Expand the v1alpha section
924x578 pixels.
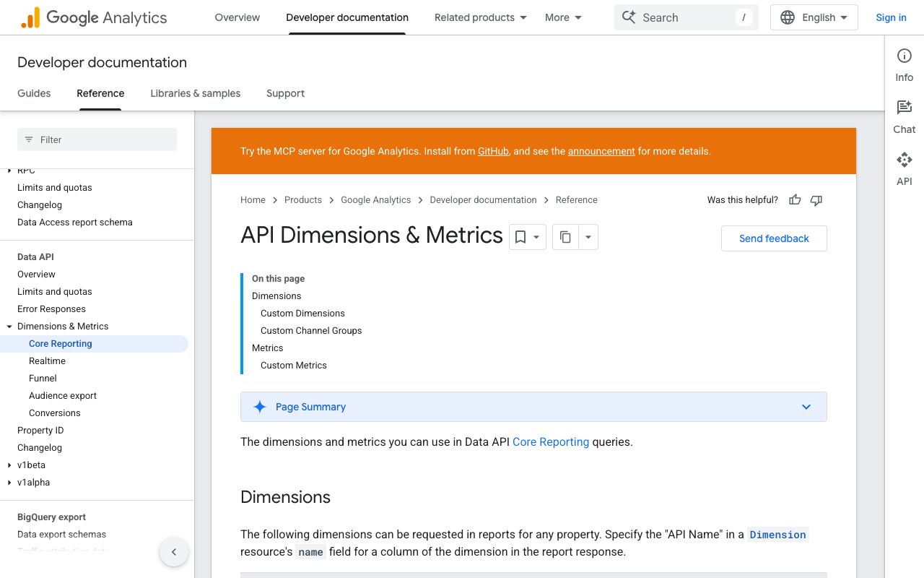pyautogui.click(x=9, y=483)
